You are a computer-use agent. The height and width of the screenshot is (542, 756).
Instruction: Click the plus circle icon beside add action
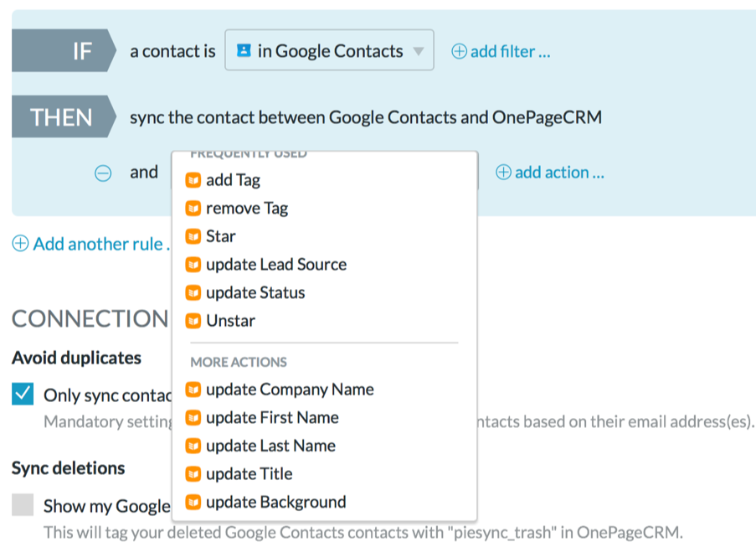[503, 173]
